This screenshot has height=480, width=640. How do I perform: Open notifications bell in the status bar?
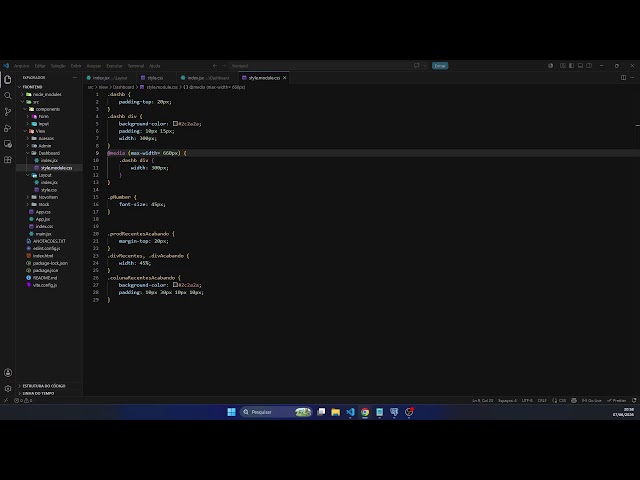point(634,400)
